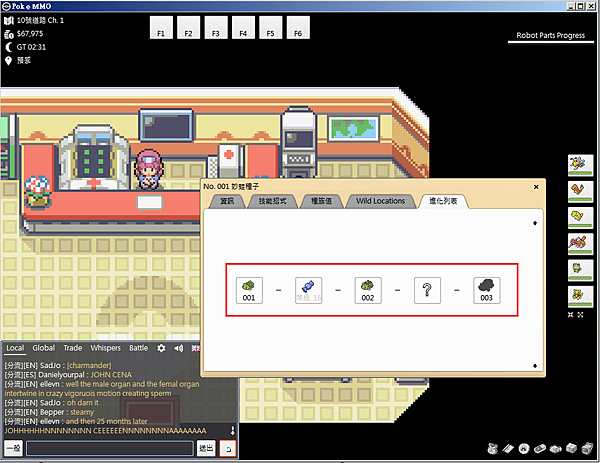Open chat settings gear
The height and width of the screenshot is (463, 600).
click(161, 348)
